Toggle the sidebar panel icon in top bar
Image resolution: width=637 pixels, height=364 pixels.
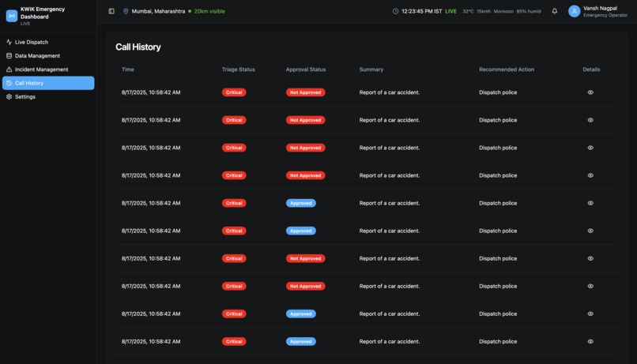pyautogui.click(x=111, y=11)
